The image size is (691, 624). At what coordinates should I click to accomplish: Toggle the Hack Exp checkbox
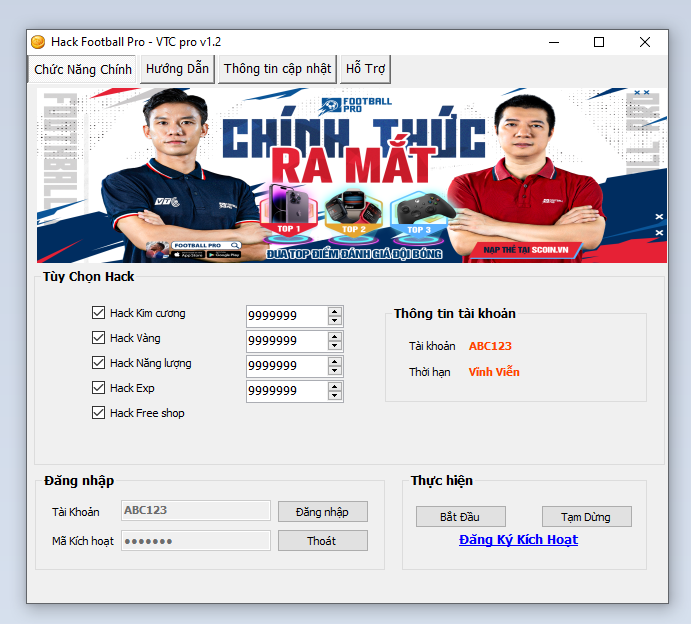point(98,388)
